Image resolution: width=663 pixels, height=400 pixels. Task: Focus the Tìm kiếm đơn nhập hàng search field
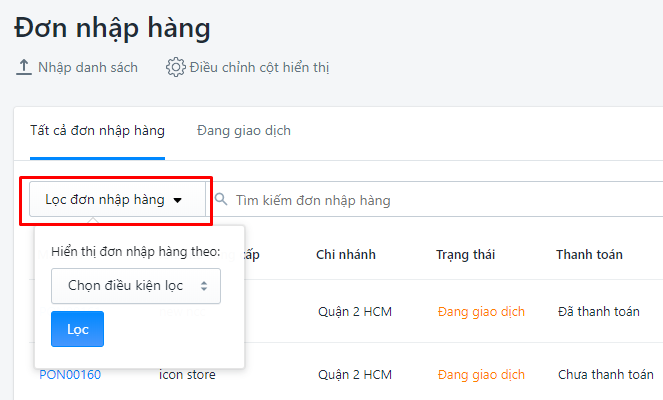coord(440,200)
